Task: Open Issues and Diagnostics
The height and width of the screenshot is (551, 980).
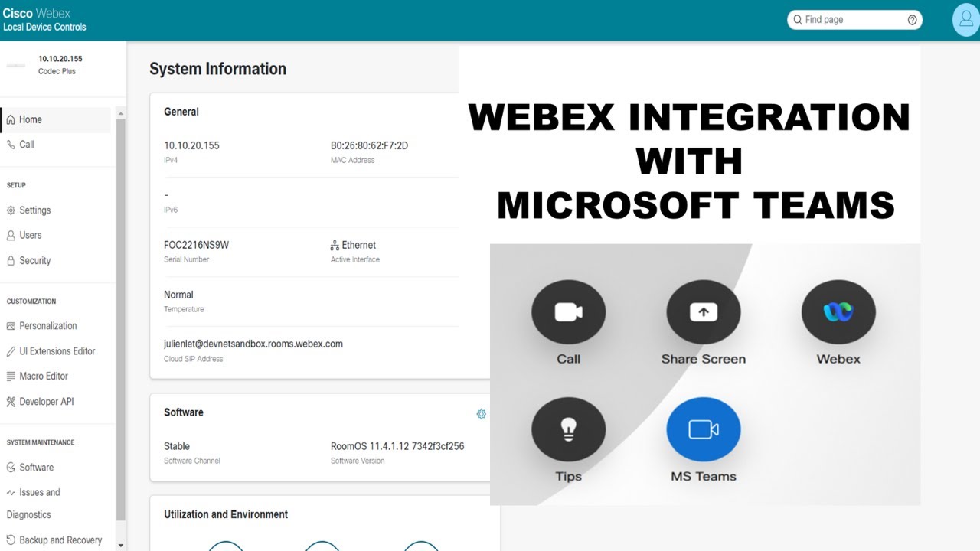Action: tap(56, 504)
